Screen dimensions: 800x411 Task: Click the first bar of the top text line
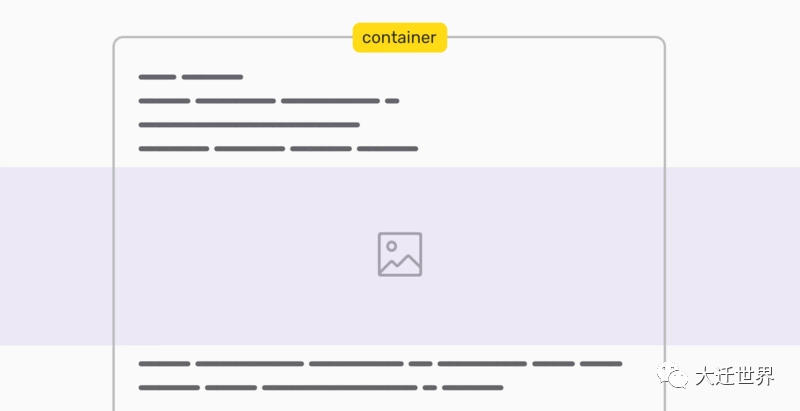(x=157, y=77)
